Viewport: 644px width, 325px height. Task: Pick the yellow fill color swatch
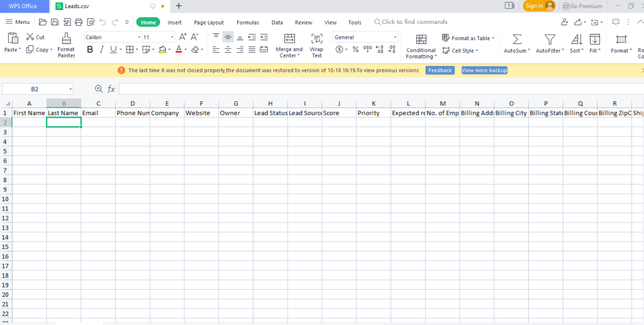[162, 50]
